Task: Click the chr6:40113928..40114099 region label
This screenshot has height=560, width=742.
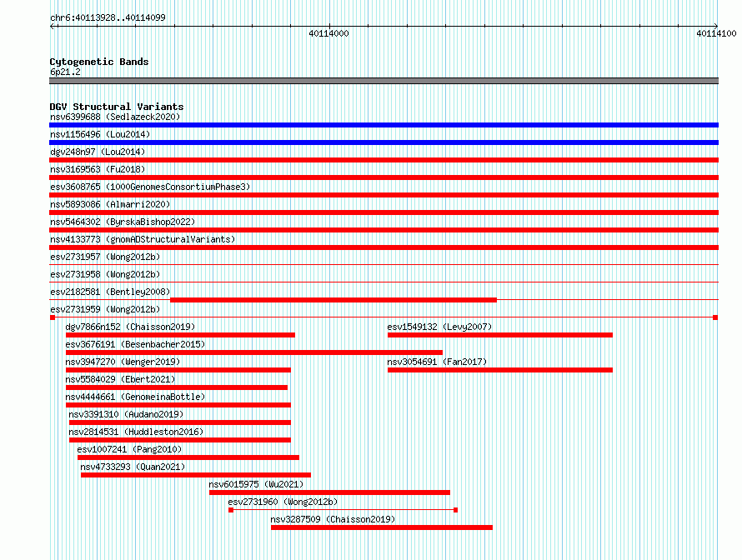Action: pos(108,17)
